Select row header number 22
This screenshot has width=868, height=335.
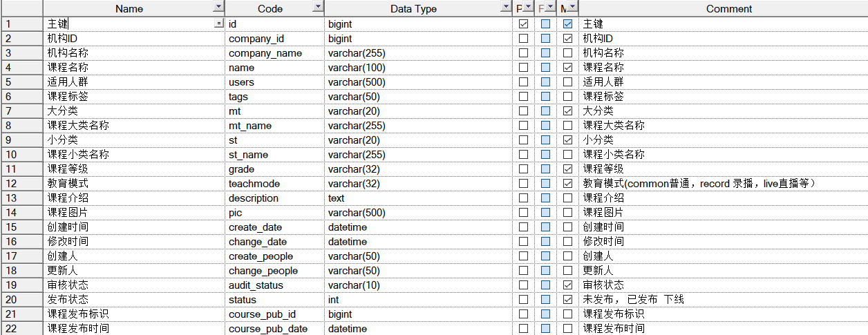coord(21,329)
